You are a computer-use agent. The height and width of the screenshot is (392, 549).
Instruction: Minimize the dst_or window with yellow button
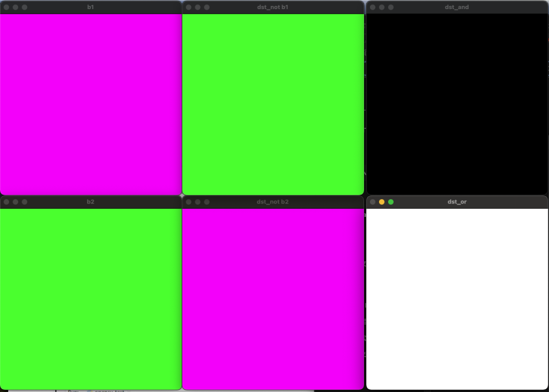click(382, 202)
